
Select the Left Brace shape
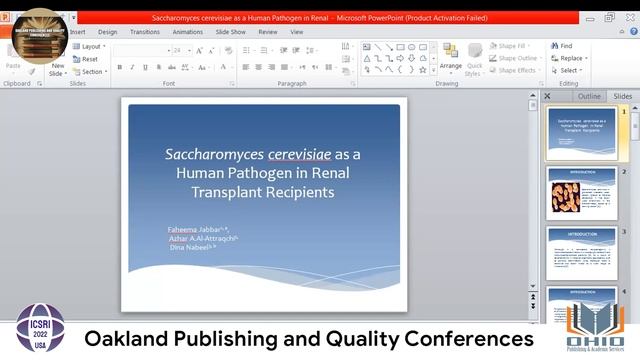tap(400, 70)
